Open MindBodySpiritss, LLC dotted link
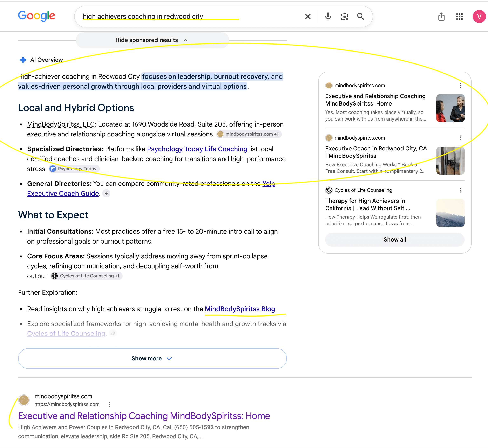This screenshot has width=488, height=448. pos(61,124)
